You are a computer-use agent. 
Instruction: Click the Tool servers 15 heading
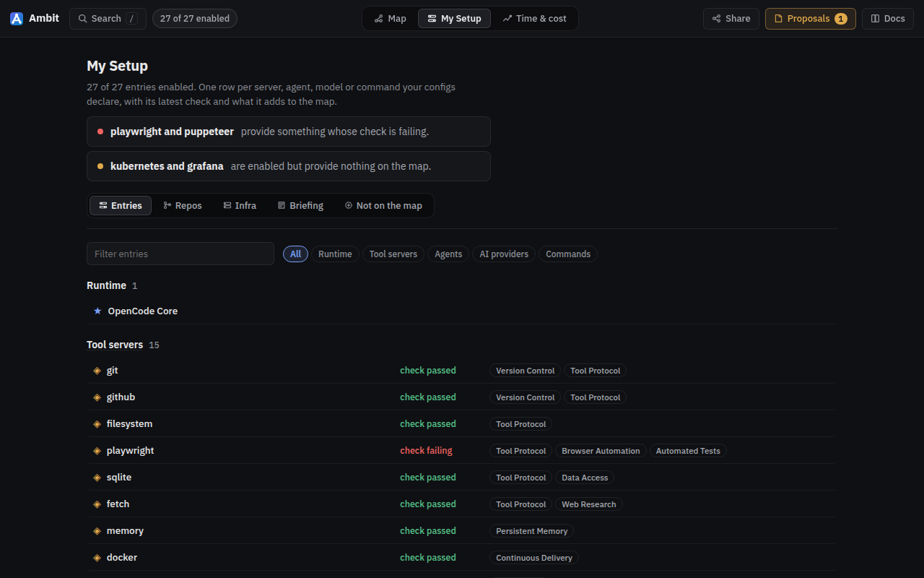click(123, 345)
